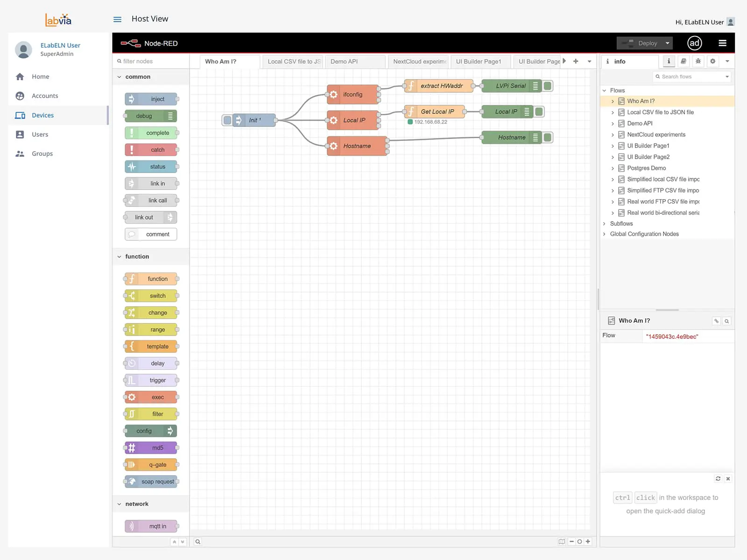Open the configuration nodes gear panel
The width and height of the screenshot is (747, 560).
[713, 61]
